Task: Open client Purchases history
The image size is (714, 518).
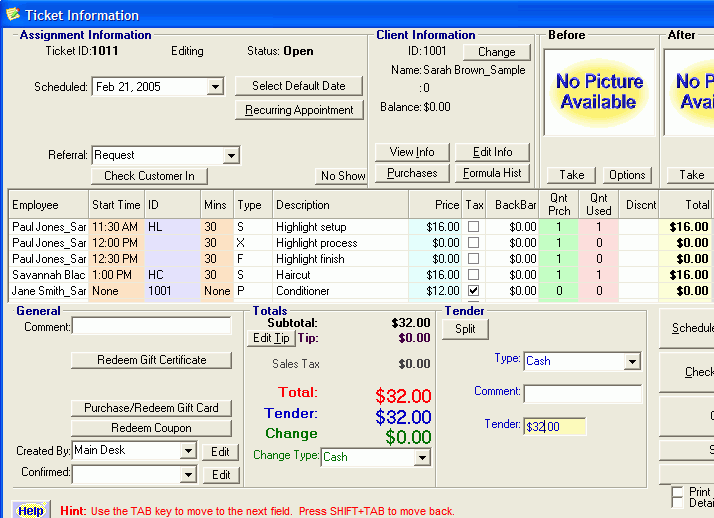Action: pyautogui.click(x=412, y=173)
